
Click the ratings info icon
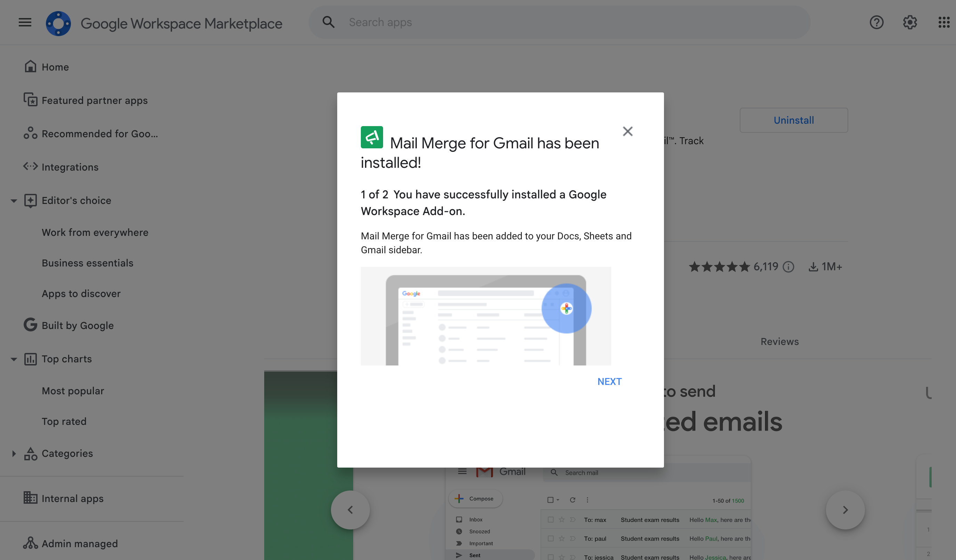(788, 267)
